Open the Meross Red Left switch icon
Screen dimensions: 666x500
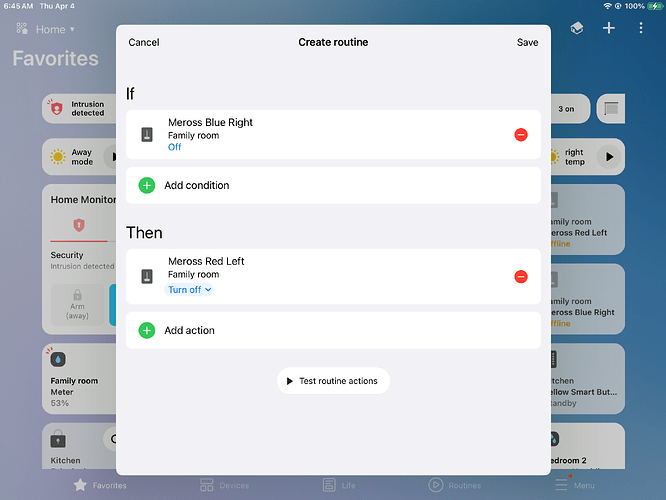coord(147,277)
